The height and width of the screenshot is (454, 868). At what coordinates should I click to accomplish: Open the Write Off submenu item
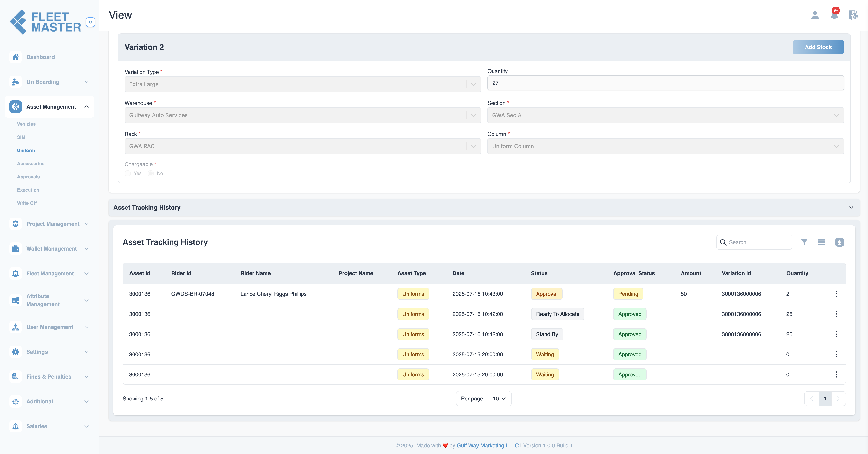point(27,203)
